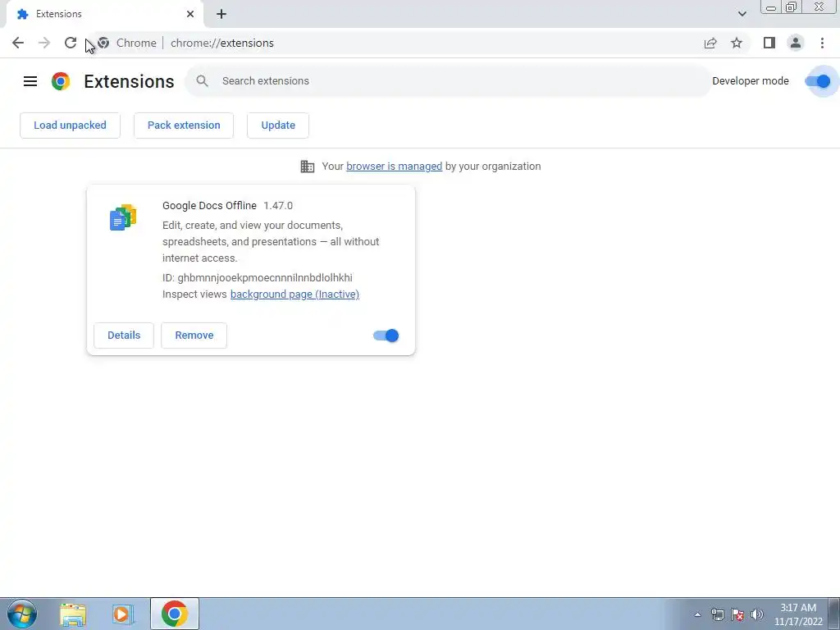Focus the Search extensions field
The image size is (840, 630).
pyautogui.click(x=449, y=81)
